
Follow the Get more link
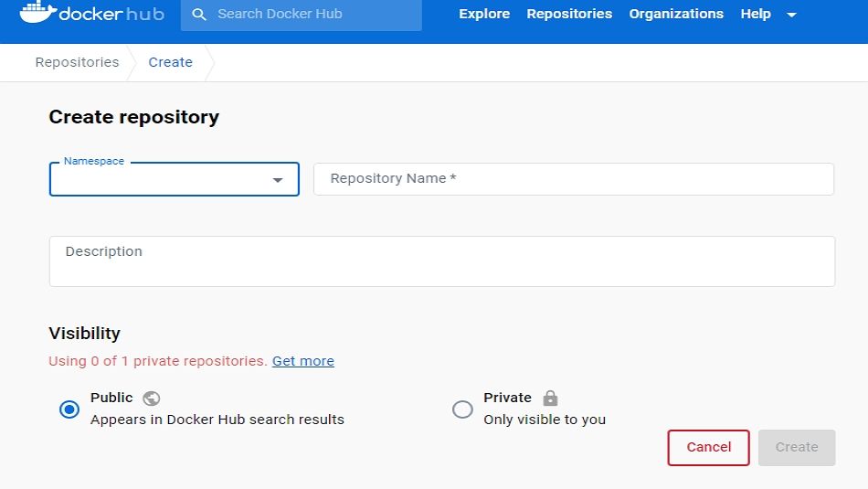click(303, 361)
